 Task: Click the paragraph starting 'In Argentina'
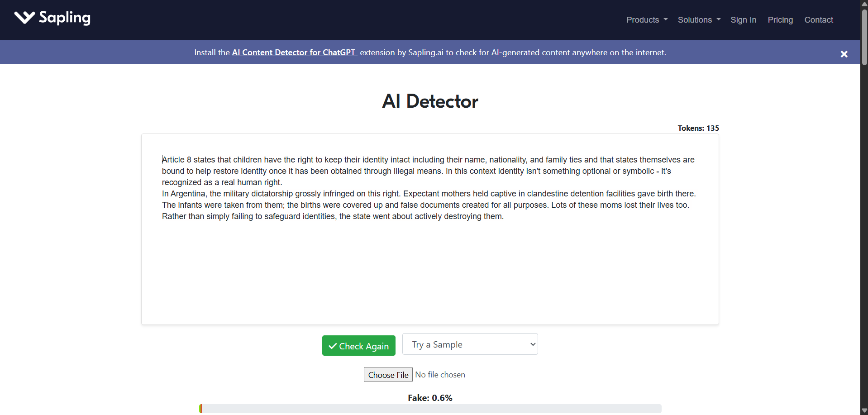coord(429,205)
